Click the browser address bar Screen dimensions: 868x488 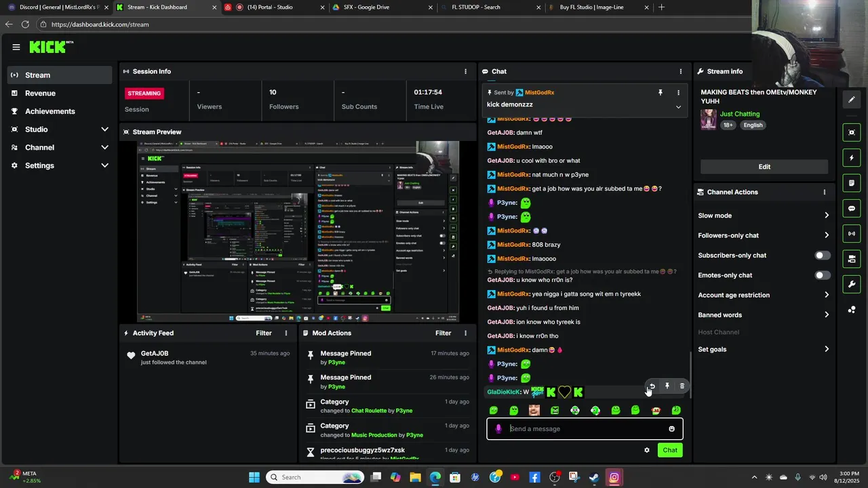[x=393, y=24]
